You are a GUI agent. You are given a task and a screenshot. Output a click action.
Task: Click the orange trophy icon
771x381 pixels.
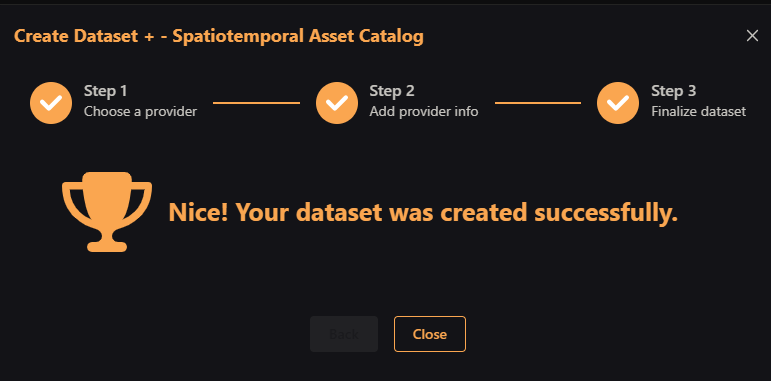(107, 212)
